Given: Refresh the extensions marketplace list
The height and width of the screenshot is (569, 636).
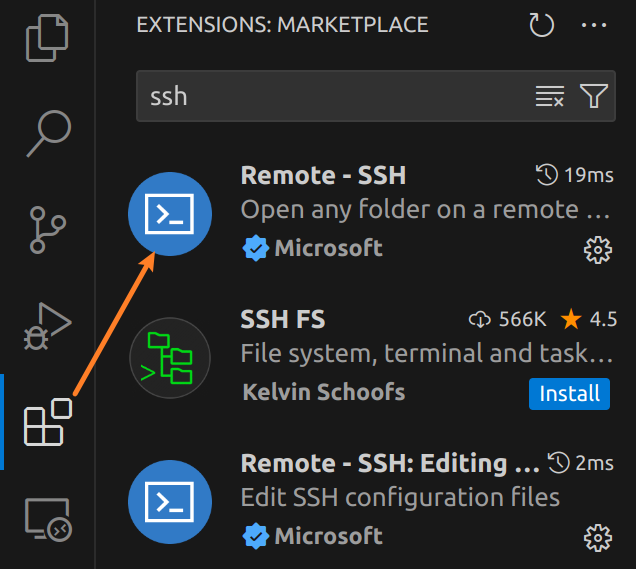Looking at the screenshot, I should 541,25.
